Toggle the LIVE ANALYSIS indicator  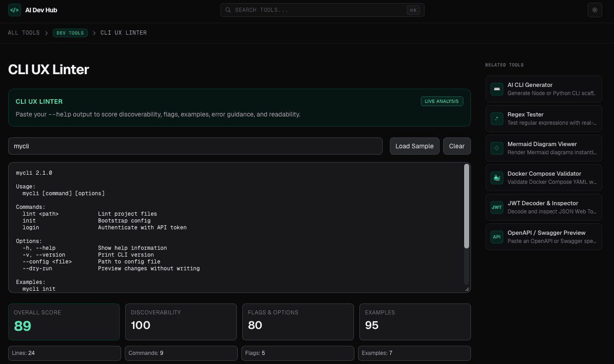(441, 101)
